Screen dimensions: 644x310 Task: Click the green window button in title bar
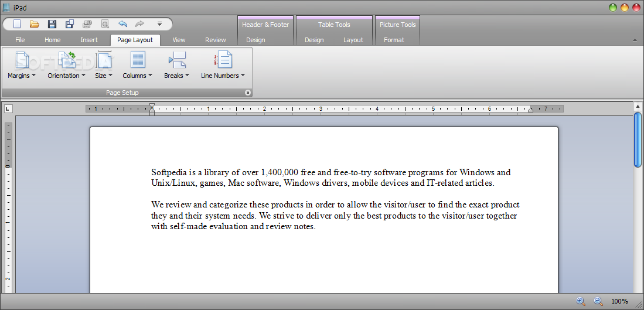point(613,8)
